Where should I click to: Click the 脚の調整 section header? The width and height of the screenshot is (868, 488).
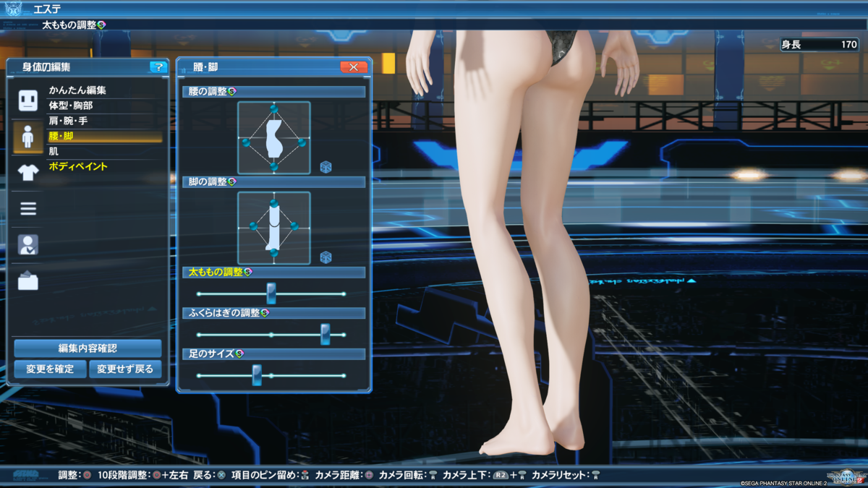tap(274, 181)
